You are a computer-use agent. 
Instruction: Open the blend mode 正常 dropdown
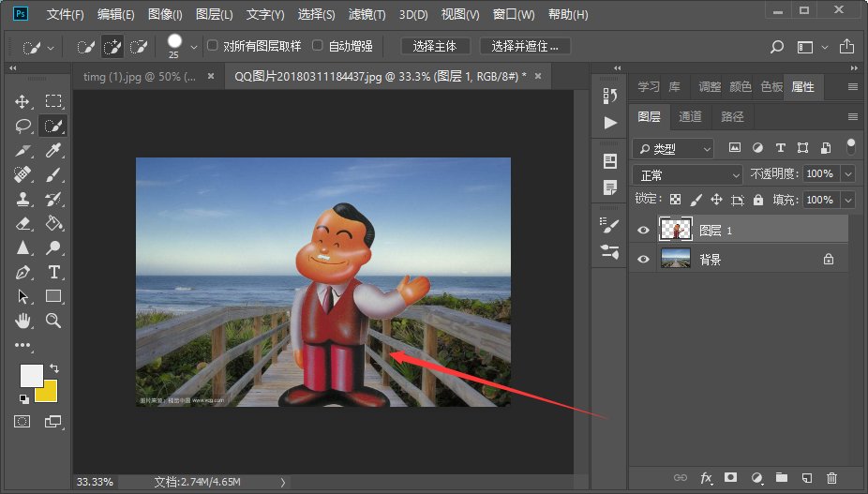tap(687, 175)
